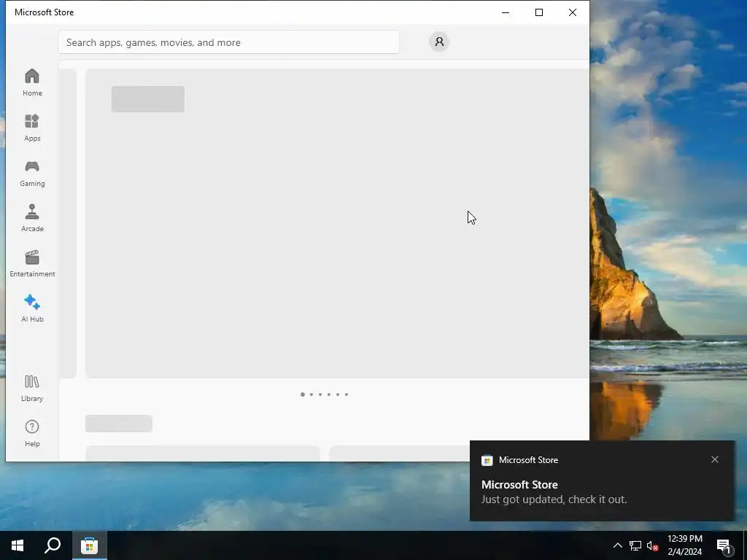Open the taskbar clock and date

[x=684, y=545]
